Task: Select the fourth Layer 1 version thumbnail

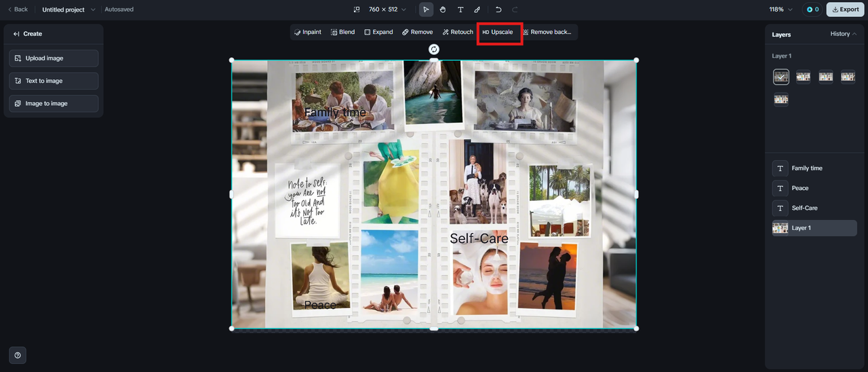Action: (x=848, y=77)
